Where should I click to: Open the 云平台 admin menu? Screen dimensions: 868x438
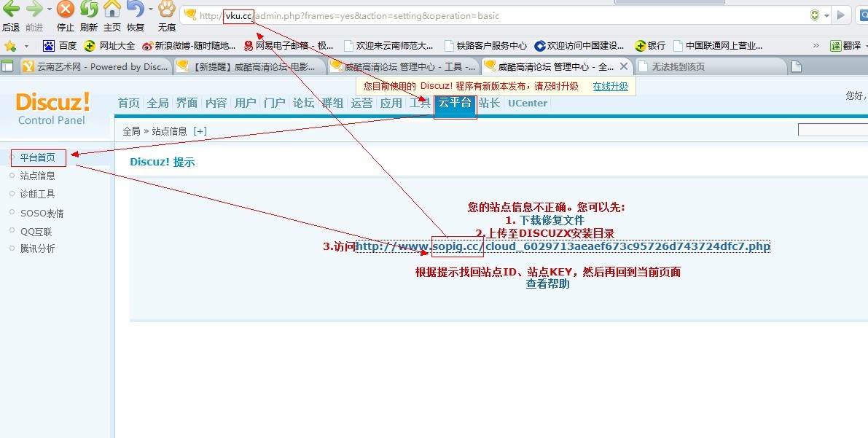pyautogui.click(x=455, y=103)
